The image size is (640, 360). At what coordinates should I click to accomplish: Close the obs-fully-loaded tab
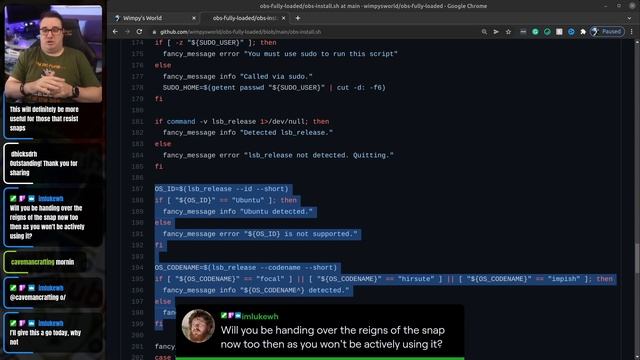pyautogui.click(x=284, y=18)
